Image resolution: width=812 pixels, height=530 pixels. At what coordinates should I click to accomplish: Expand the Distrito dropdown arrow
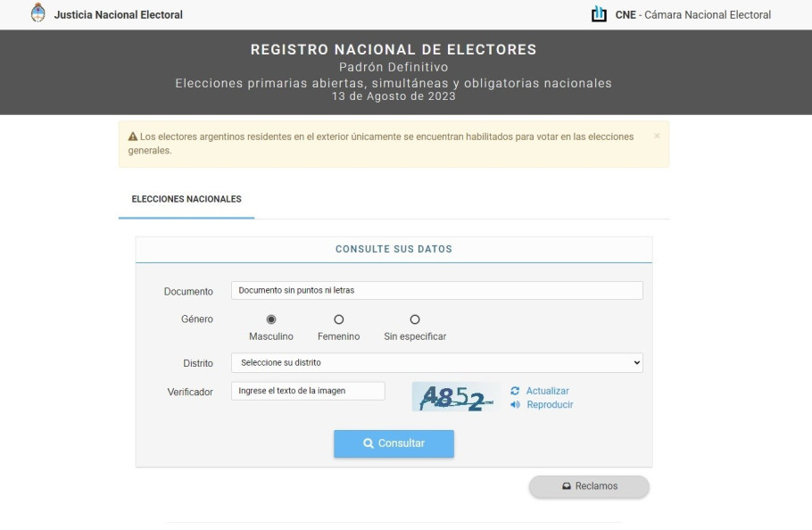point(637,363)
